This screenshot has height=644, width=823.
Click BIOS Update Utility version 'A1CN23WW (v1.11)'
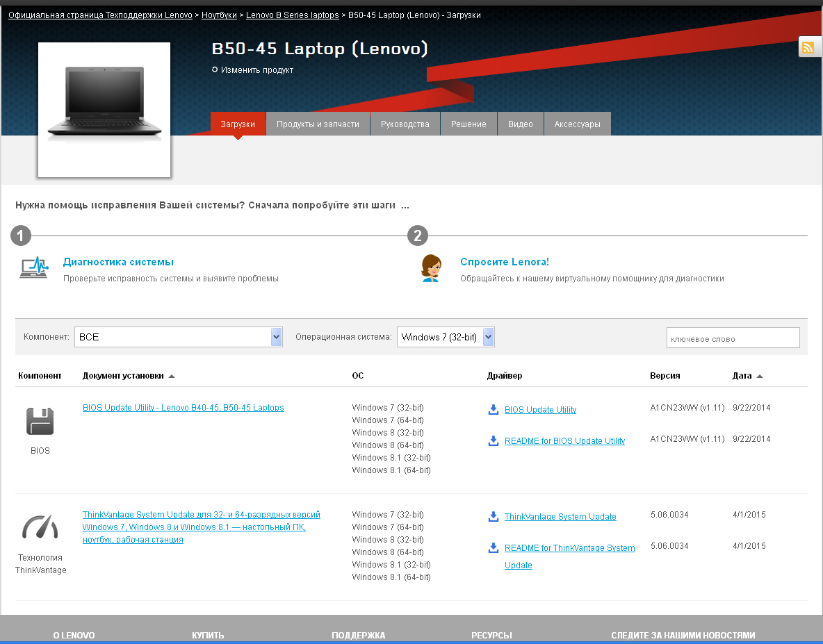[x=687, y=408]
